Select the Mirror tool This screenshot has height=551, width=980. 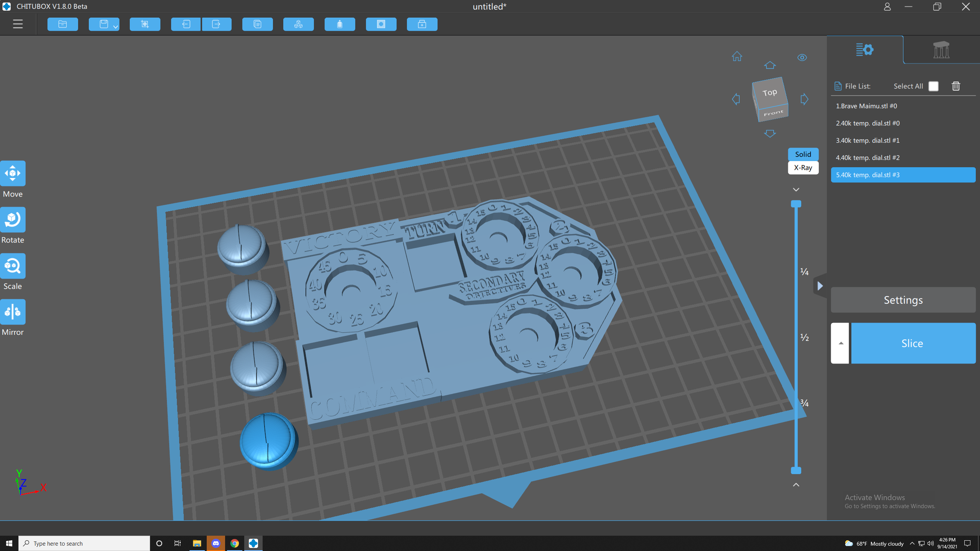pos(13,312)
